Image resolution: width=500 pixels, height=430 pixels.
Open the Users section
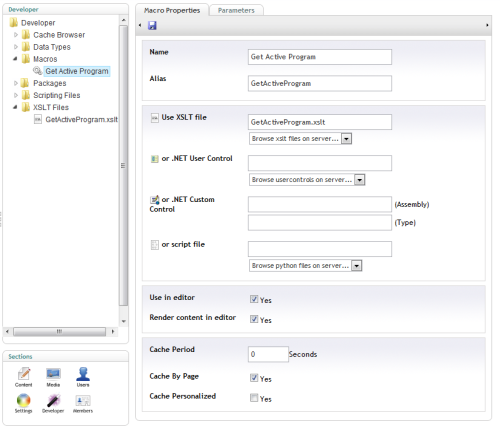point(83,377)
